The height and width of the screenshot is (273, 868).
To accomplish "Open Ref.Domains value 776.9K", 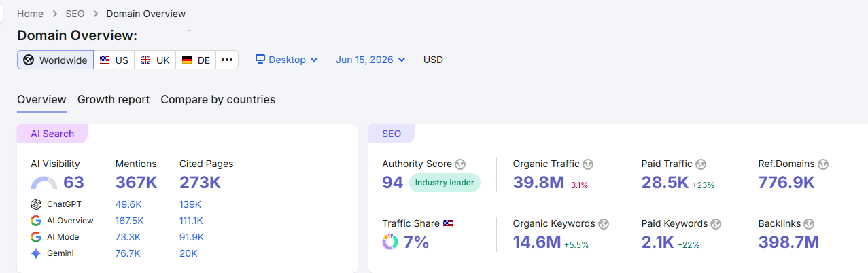I will tap(786, 183).
